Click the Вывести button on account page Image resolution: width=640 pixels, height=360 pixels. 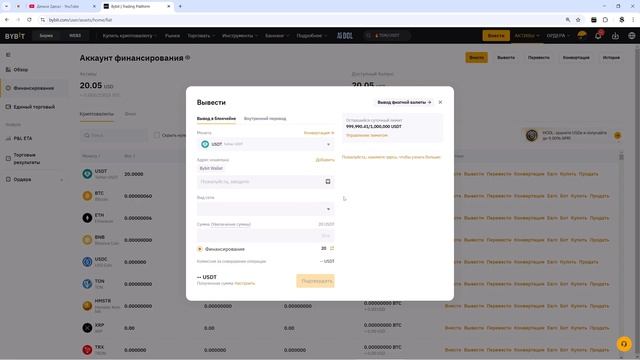506,58
